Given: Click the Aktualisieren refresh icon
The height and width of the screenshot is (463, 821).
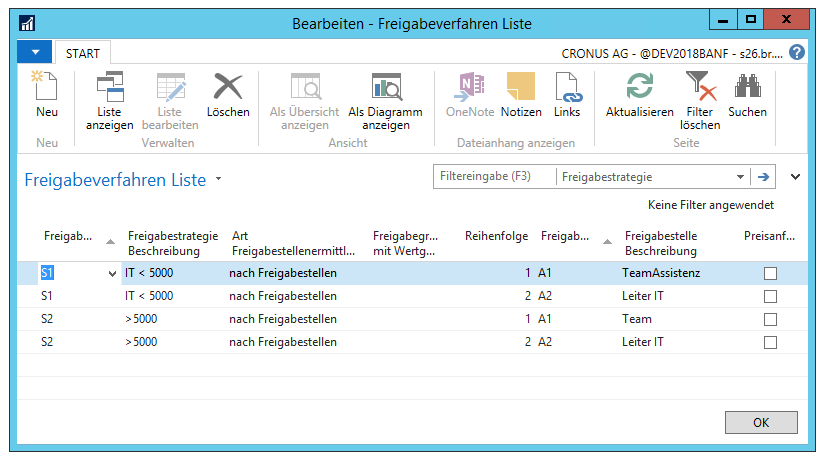Looking at the screenshot, I should (640, 86).
